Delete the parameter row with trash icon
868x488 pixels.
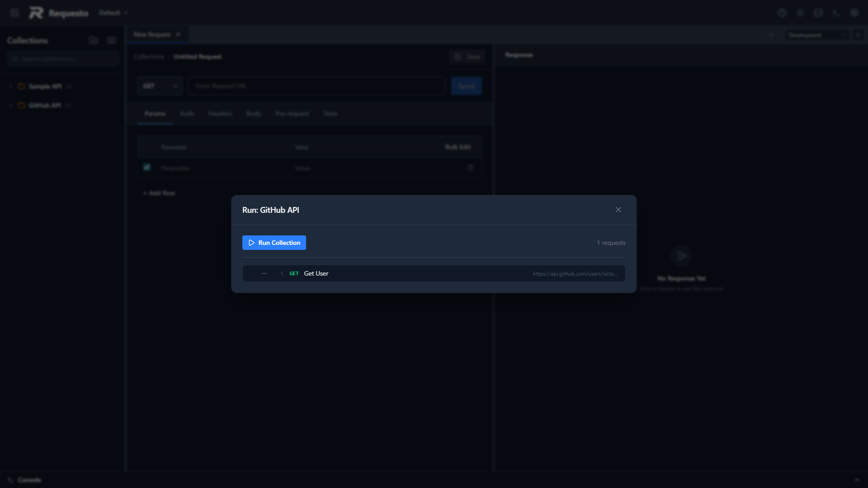tap(471, 168)
